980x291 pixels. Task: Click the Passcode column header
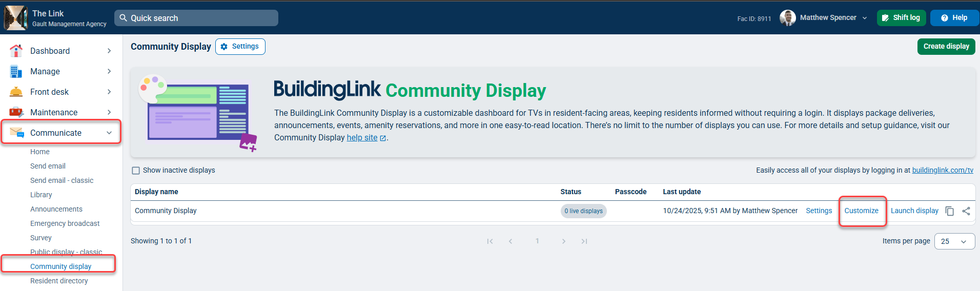630,192
